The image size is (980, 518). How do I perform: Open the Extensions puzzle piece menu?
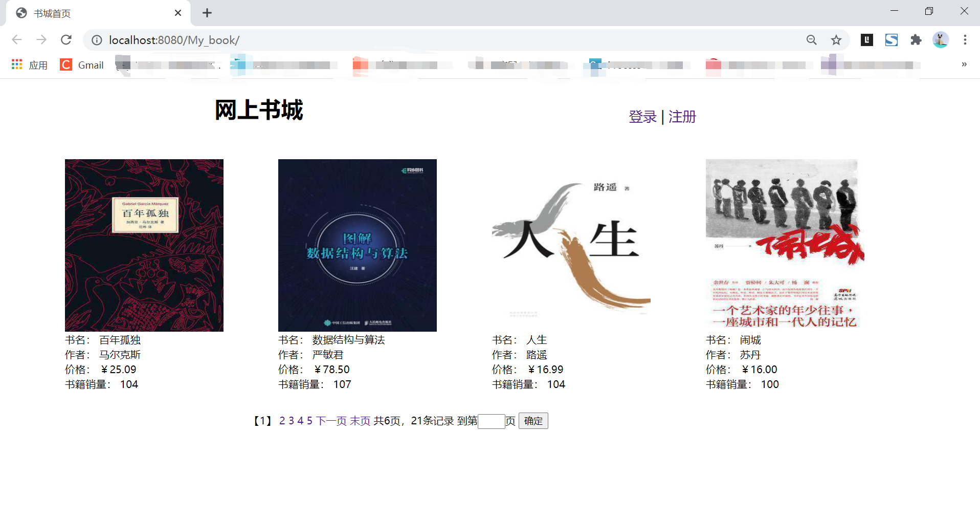coord(916,40)
